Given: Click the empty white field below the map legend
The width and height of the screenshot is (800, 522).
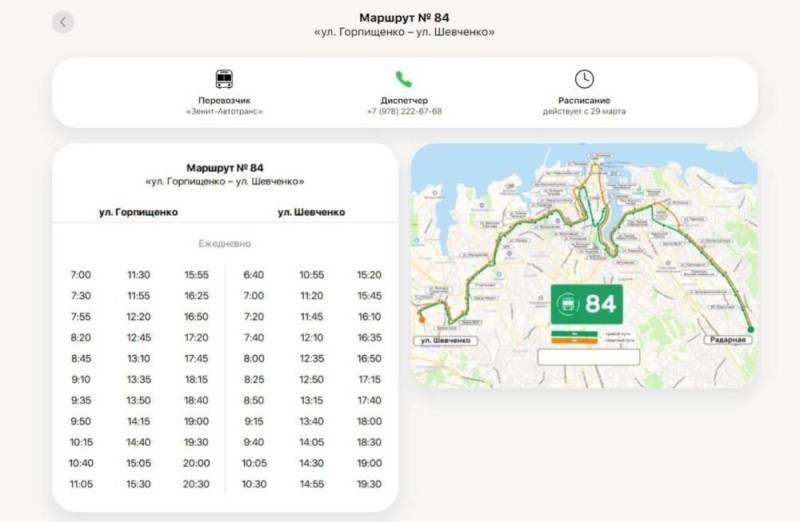Looking at the screenshot, I should pos(586,356).
